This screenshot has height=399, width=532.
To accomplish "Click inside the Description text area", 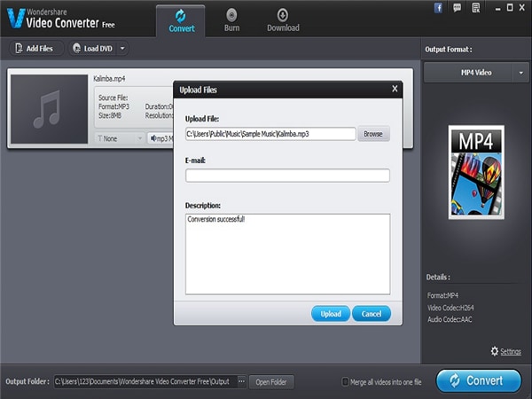I will pos(287,254).
